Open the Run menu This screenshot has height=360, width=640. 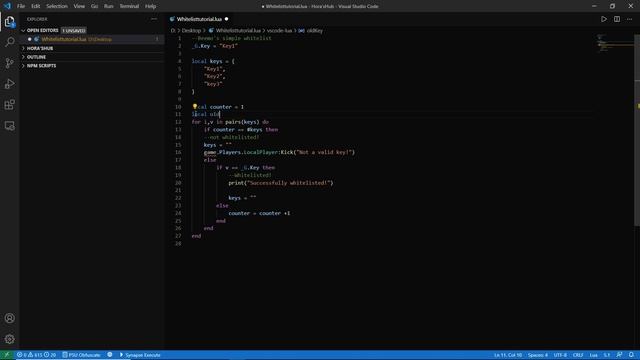pos(109,6)
